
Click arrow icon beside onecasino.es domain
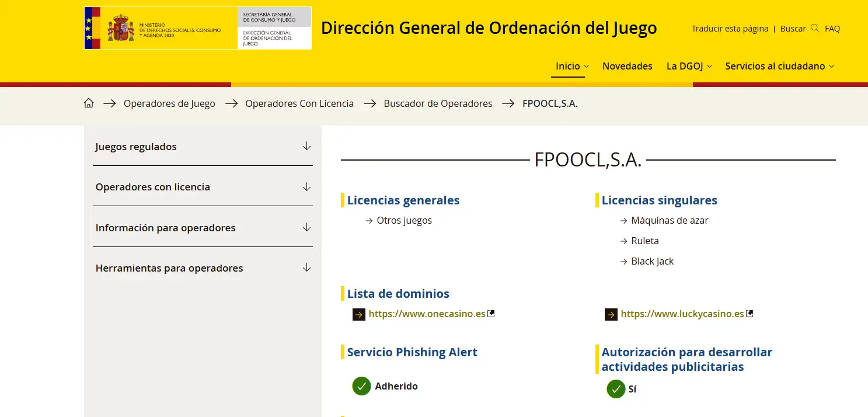359,315
